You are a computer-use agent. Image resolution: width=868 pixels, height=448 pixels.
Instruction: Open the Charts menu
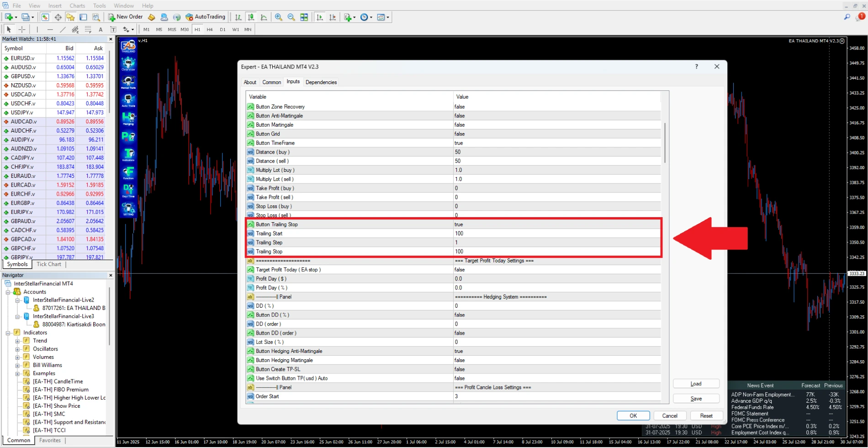[77, 5]
